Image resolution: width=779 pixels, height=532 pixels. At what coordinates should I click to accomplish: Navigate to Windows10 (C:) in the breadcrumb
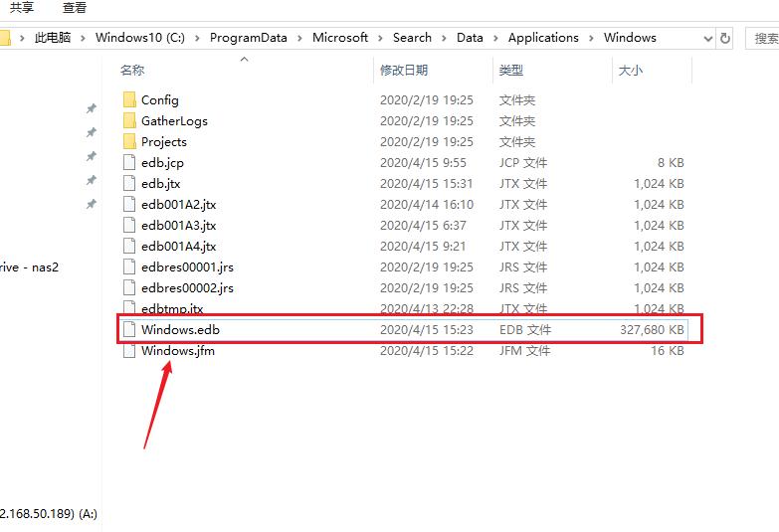(140, 38)
